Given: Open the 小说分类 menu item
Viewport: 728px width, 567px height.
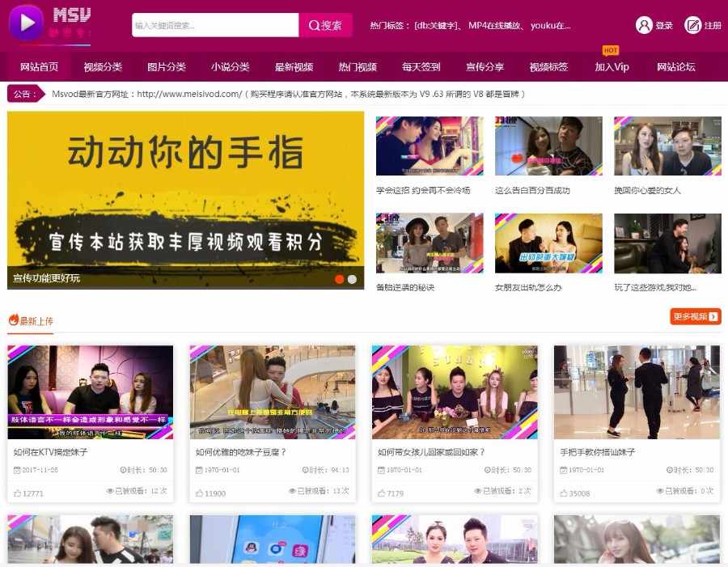Looking at the screenshot, I should coord(230,67).
